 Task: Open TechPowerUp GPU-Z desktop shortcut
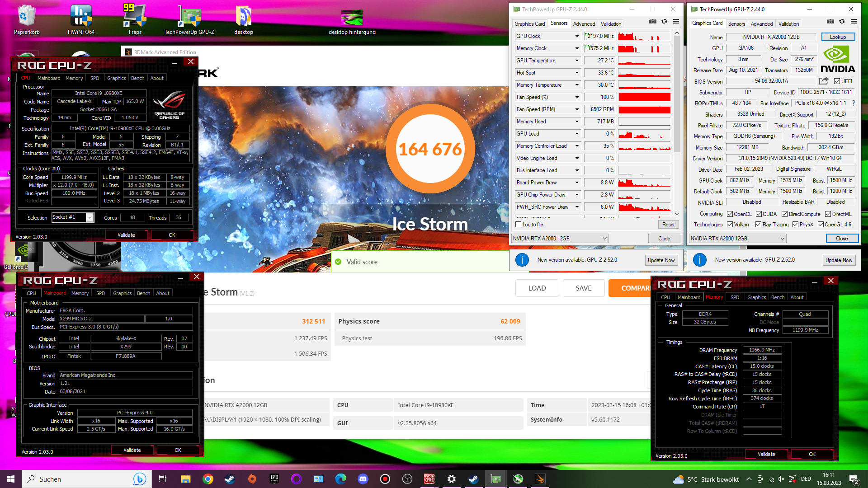point(189,20)
